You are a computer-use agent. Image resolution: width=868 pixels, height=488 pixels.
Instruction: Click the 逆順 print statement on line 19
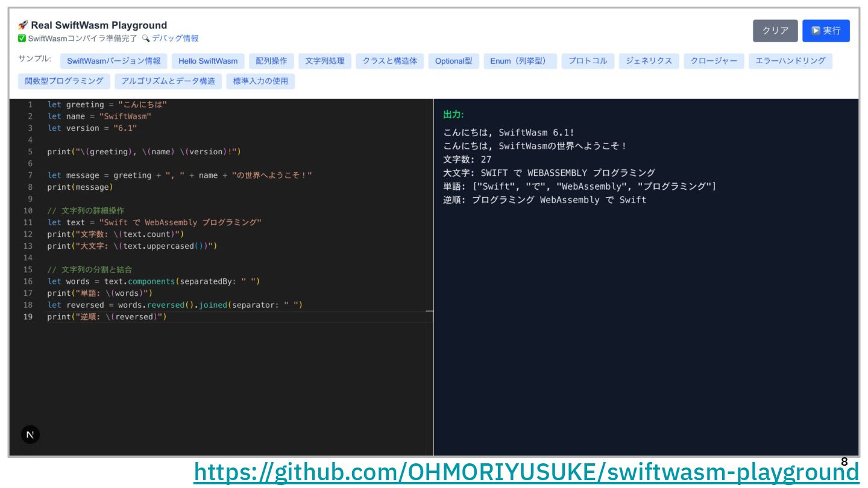coord(107,317)
